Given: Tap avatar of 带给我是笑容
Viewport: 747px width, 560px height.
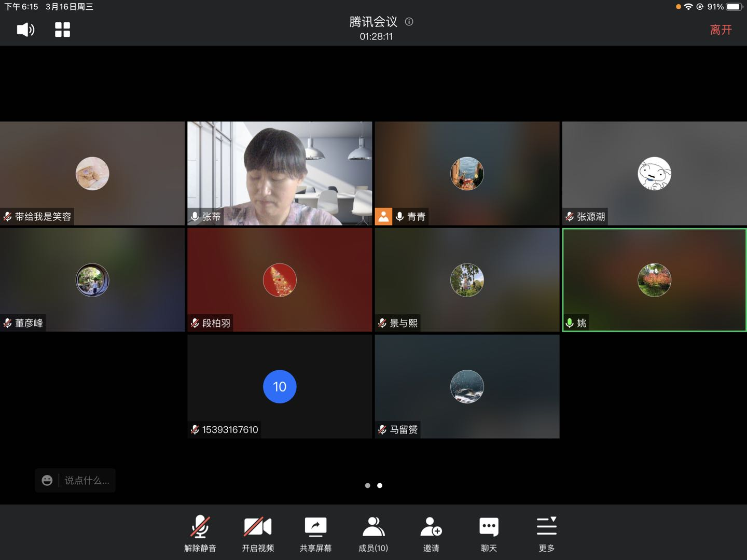Looking at the screenshot, I should point(92,174).
